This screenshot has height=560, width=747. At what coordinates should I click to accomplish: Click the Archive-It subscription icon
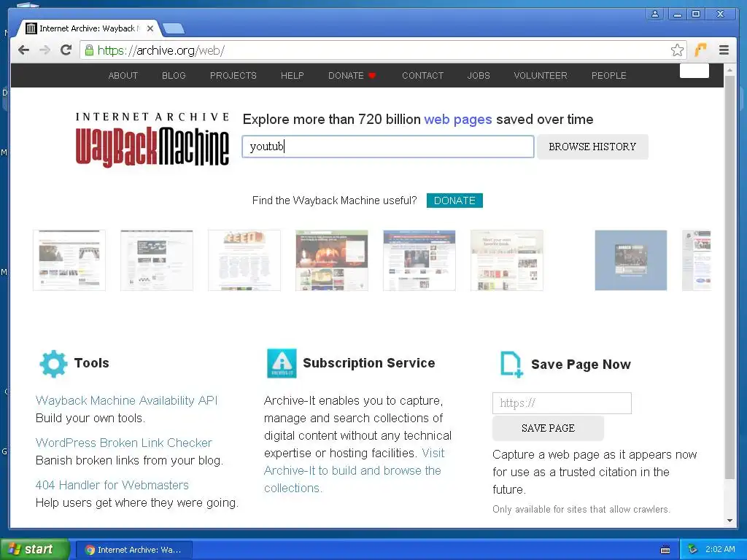click(282, 363)
